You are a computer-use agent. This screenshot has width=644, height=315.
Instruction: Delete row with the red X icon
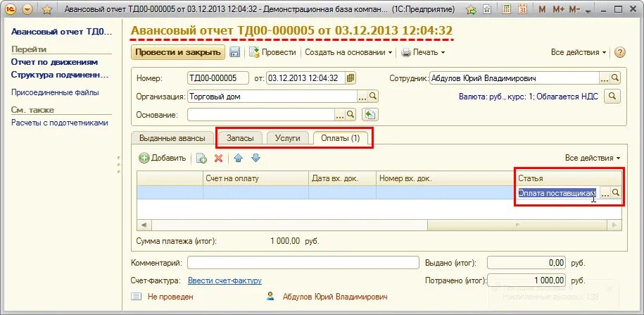(218, 158)
